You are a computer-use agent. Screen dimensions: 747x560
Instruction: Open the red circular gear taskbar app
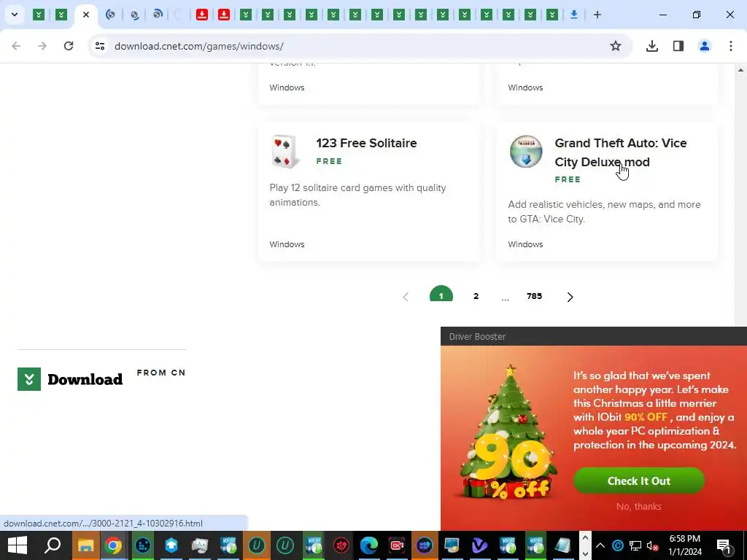(341, 545)
